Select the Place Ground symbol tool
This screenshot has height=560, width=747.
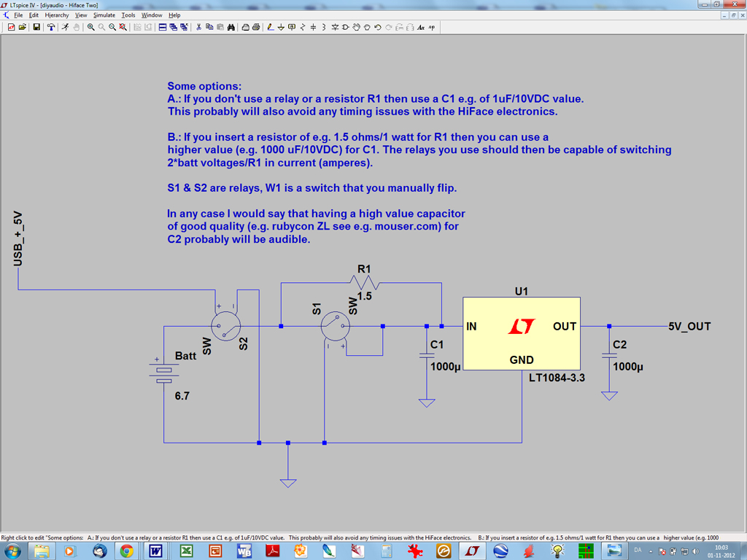pos(281,28)
